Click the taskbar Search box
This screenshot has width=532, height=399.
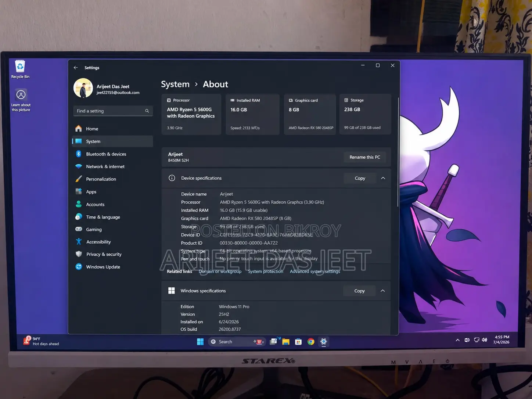[237, 342]
